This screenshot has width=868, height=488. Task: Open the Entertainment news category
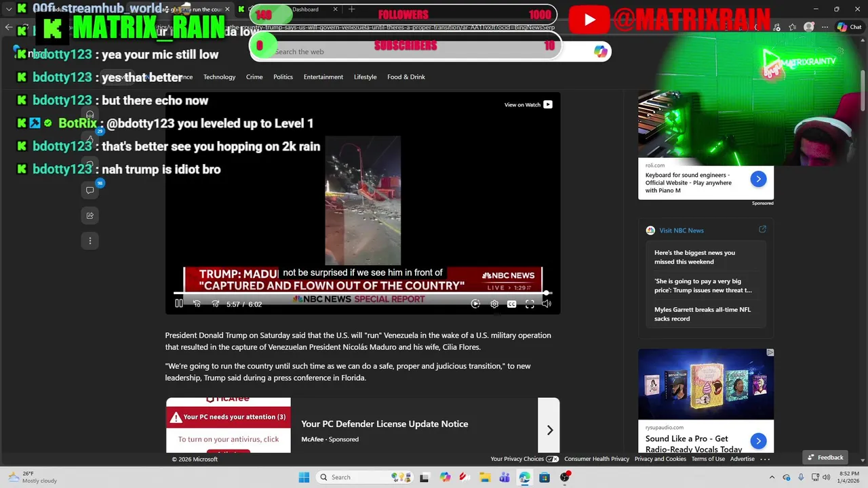click(323, 77)
